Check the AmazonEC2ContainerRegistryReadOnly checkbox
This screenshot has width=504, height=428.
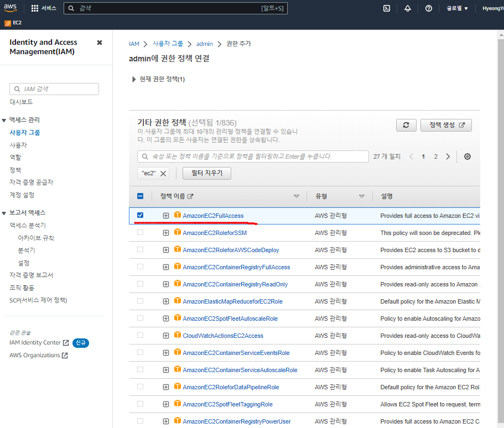pyautogui.click(x=140, y=284)
